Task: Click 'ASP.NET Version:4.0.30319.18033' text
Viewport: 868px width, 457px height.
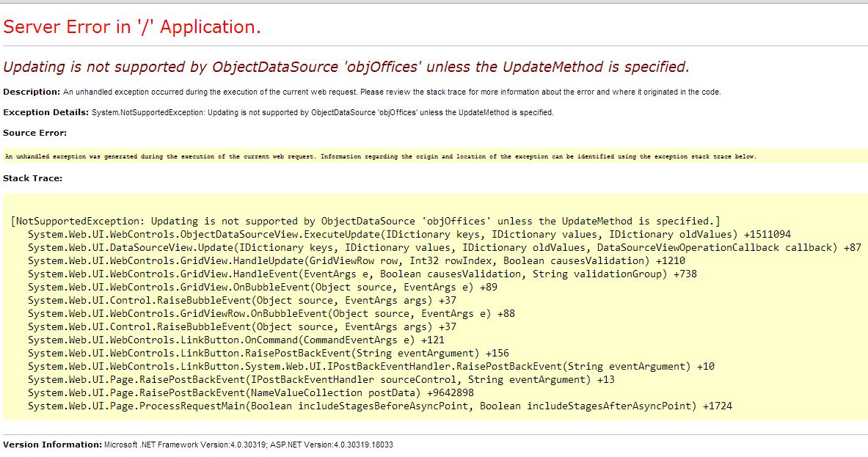Action: 332,445
